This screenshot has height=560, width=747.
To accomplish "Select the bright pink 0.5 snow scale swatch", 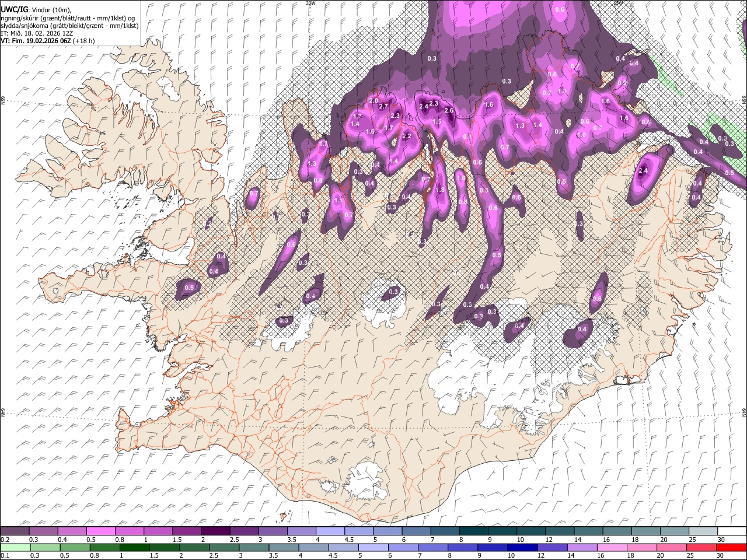I will 100,531.
